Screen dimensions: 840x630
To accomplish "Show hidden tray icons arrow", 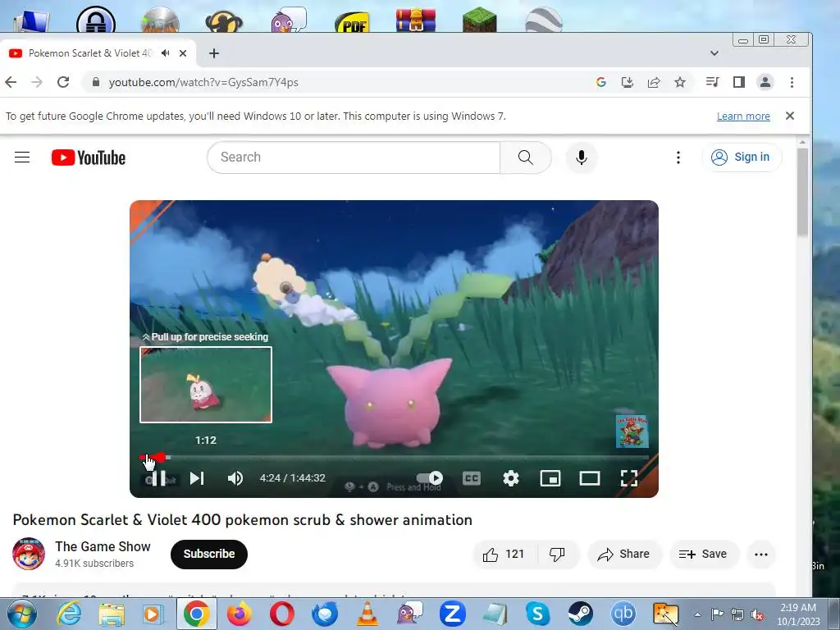I will click(697, 614).
